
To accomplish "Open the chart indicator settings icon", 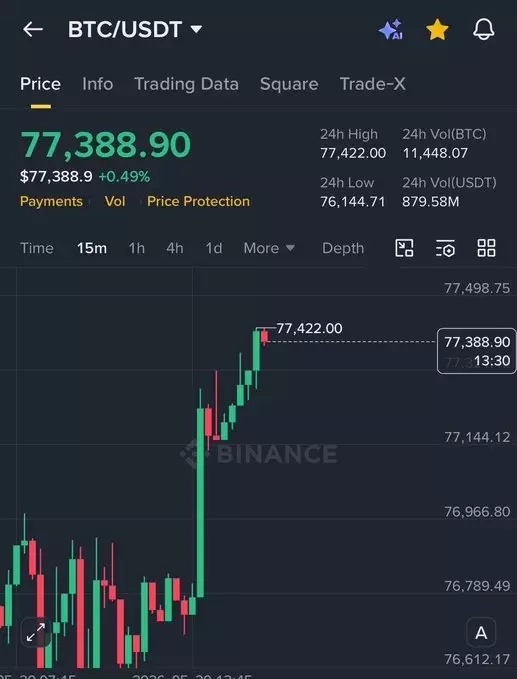I will pos(445,248).
